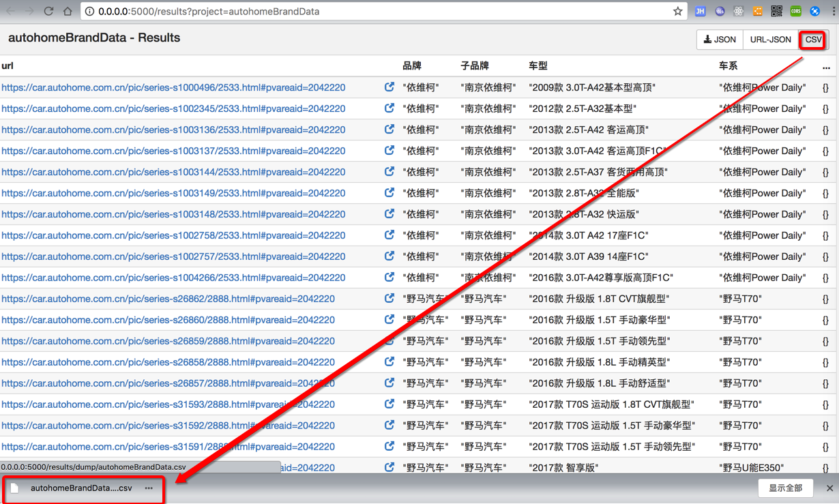This screenshot has height=504, width=839.
Task: Open the URL-JSON export
Action: [x=771, y=40]
